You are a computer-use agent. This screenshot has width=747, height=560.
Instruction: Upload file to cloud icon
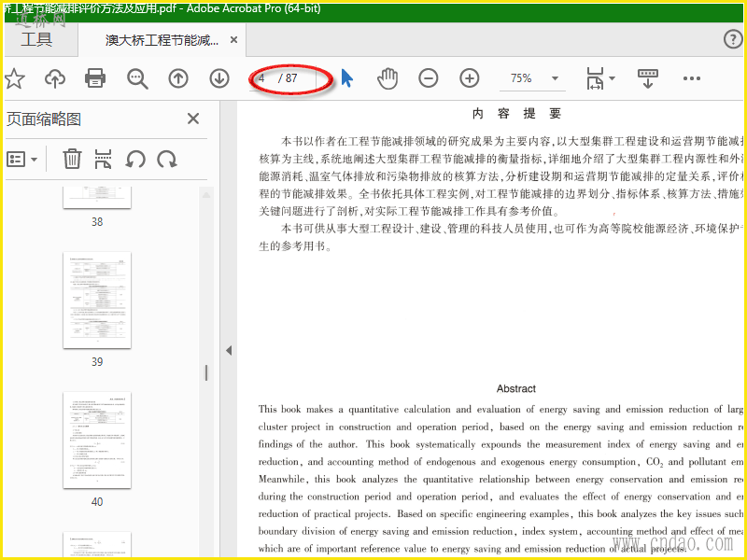pyautogui.click(x=55, y=78)
